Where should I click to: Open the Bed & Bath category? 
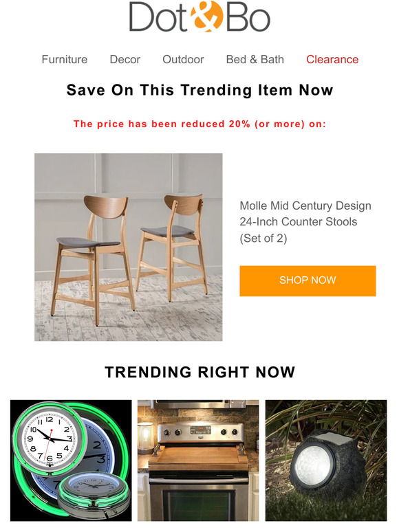point(255,59)
